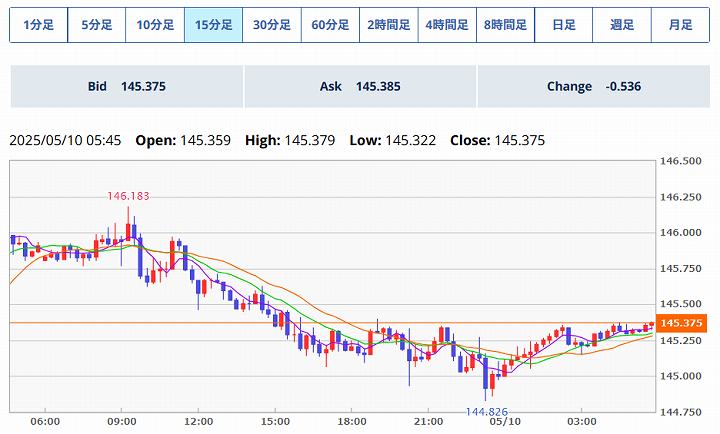Click the Bid 145.375 price cell
The image size is (720, 434).
pos(126,87)
